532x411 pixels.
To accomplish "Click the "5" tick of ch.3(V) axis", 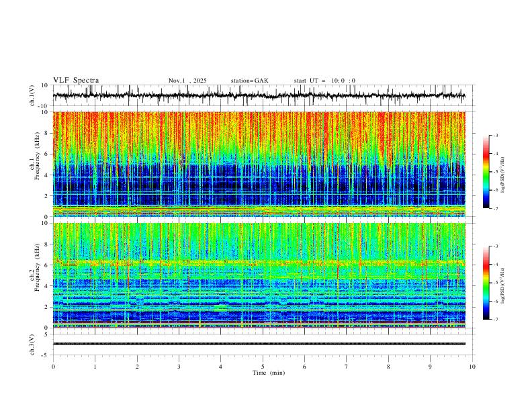I will (46, 334).
